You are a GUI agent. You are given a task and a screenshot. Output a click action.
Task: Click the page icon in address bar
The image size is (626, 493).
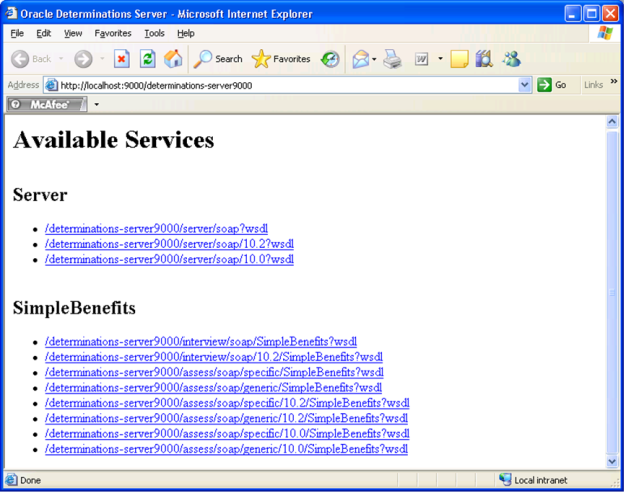(52, 85)
